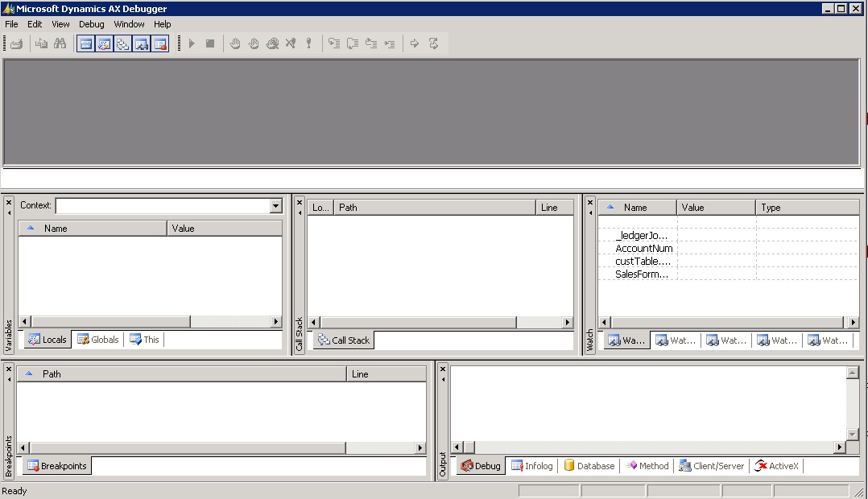
Task: Select the AccountNum watch entry
Action: (x=644, y=249)
